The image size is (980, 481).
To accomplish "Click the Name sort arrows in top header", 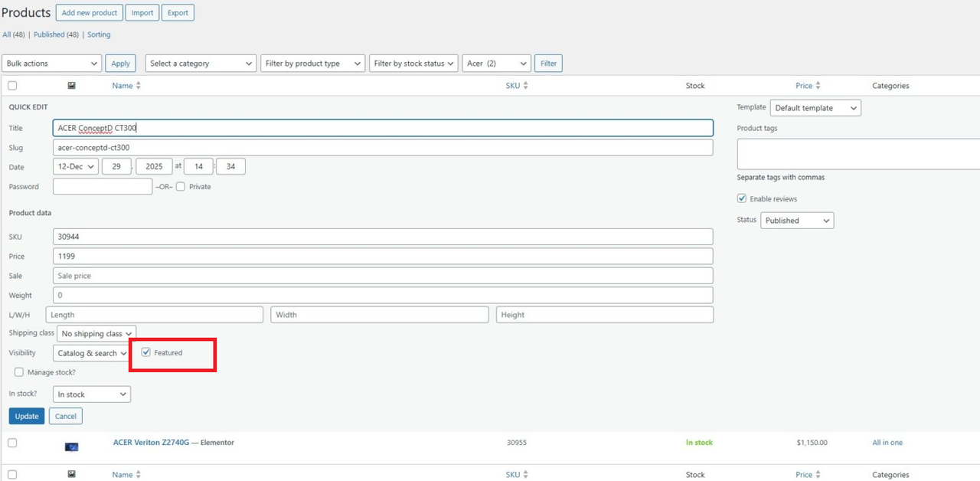I will (138, 86).
